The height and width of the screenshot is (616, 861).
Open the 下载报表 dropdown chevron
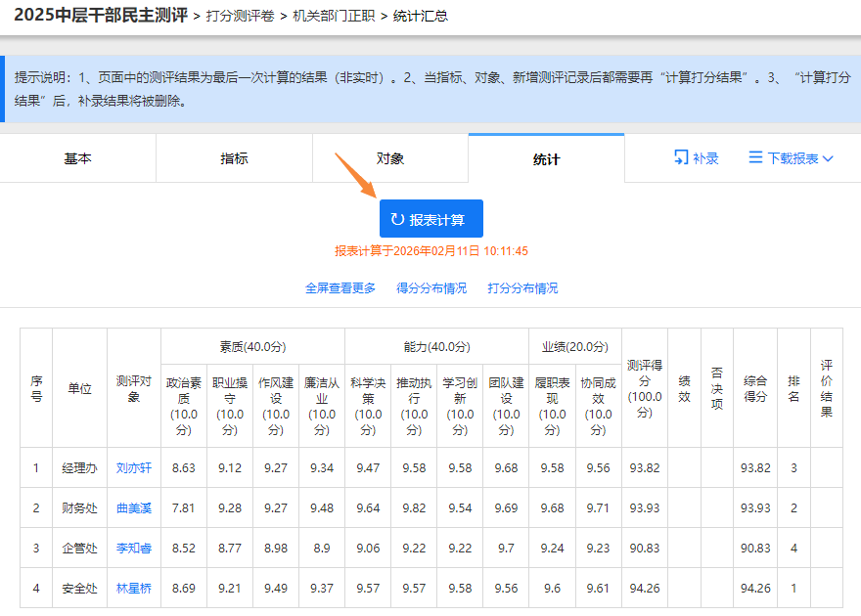828,157
